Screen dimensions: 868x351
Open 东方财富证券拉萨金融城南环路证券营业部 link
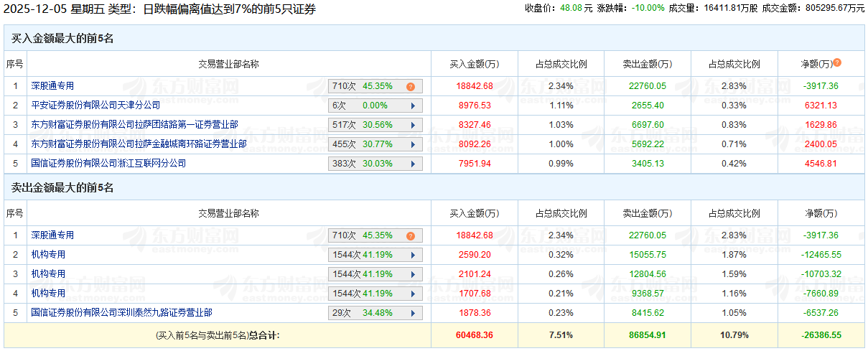pyautogui.click(x=139, y=144)
